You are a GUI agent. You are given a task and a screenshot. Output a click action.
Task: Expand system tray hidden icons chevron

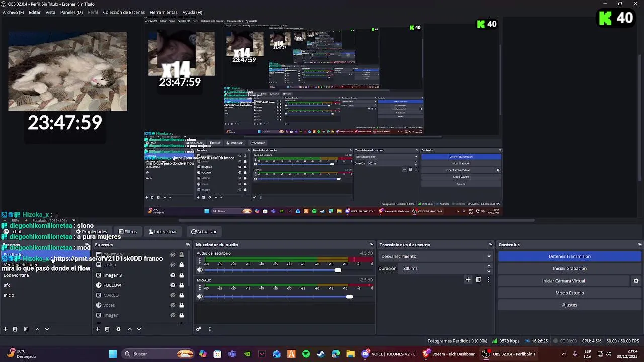coord(563,354)
